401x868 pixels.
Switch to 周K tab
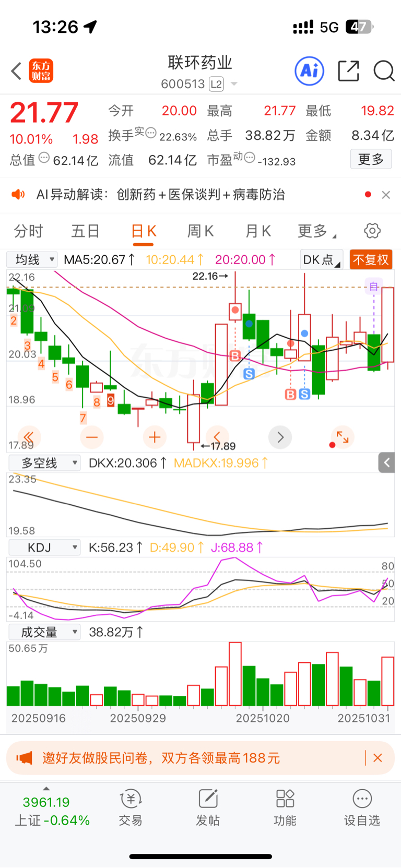coord(200,231)
